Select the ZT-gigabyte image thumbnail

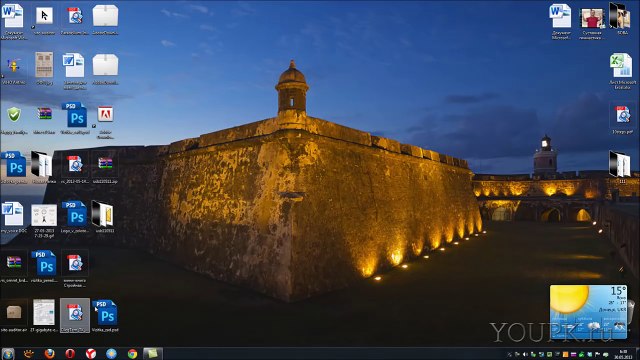tap(44, 312)
